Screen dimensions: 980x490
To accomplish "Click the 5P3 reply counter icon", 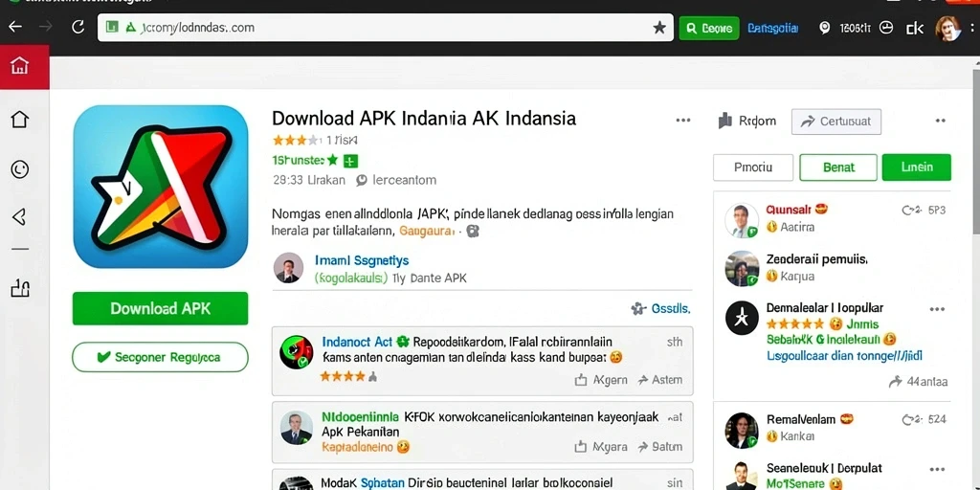I will (x=912, y=211).
